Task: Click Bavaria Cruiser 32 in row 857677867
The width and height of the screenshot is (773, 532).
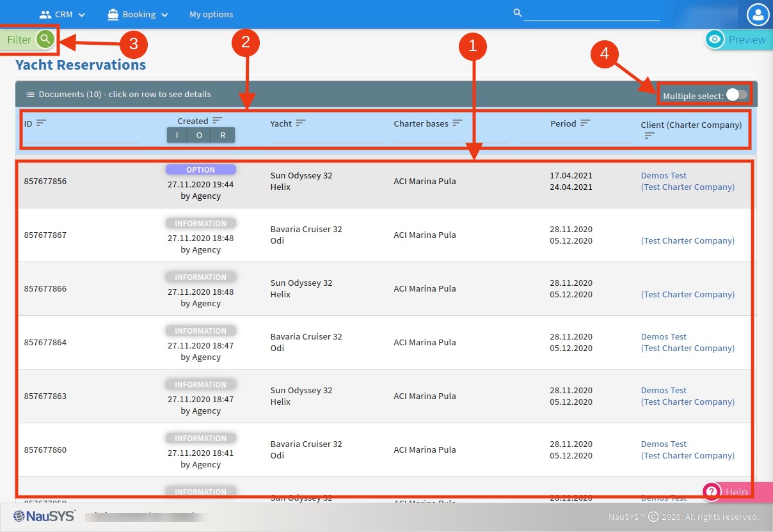Action: (307, 230)
